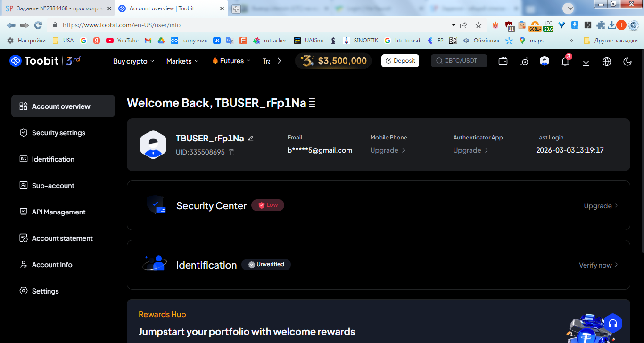
Task: Click the 3rd anniversary logo
Action: coord(73,60)
